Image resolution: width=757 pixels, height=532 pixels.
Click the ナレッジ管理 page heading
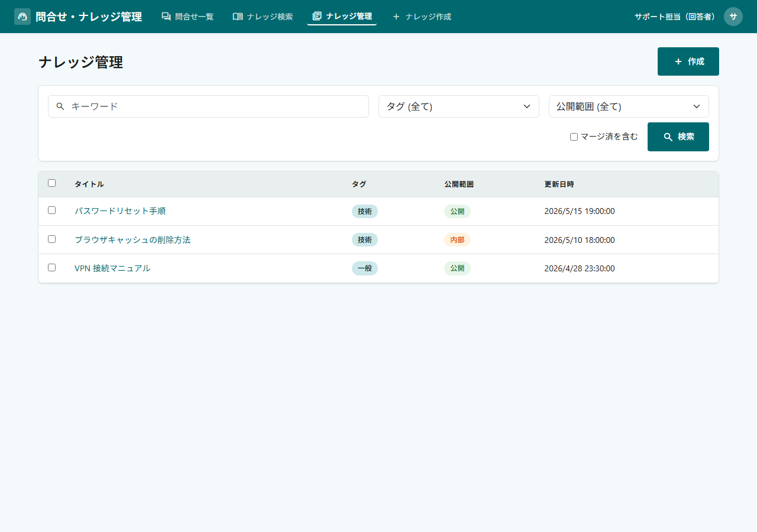point(80,62)
